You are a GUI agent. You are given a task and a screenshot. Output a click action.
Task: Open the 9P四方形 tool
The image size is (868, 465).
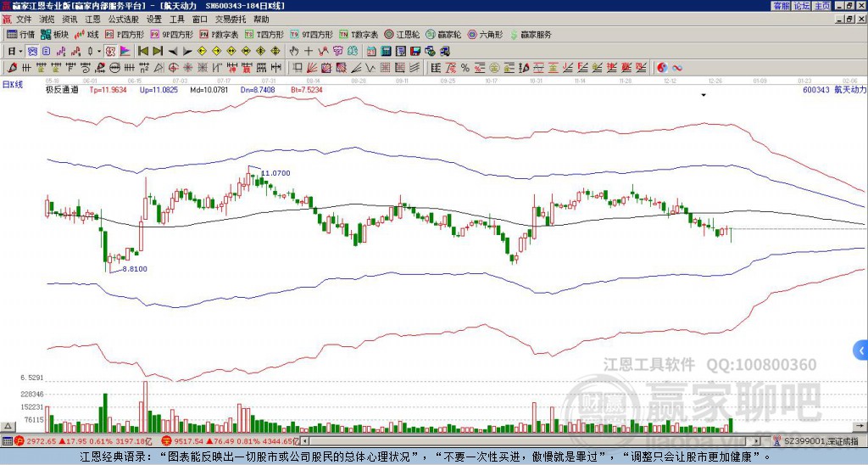172,34
